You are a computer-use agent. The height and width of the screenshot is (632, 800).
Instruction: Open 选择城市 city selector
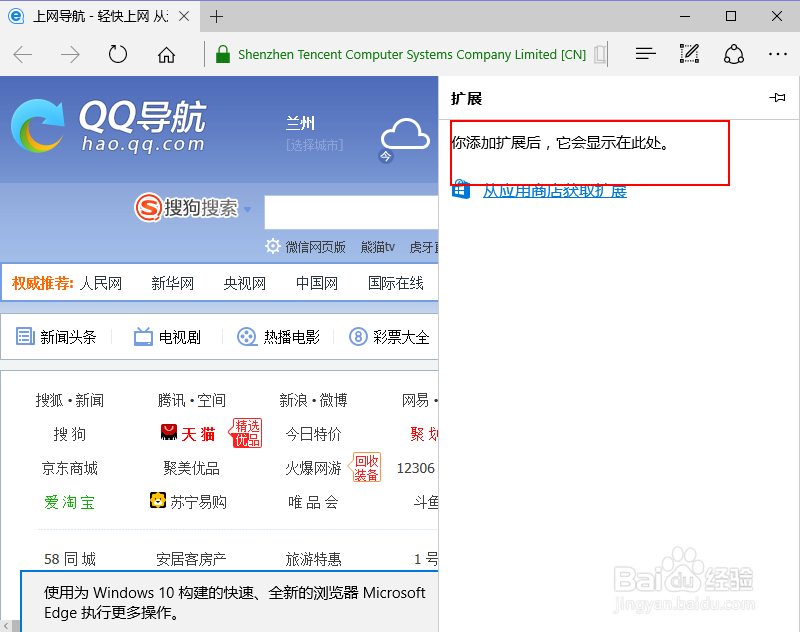315,145
